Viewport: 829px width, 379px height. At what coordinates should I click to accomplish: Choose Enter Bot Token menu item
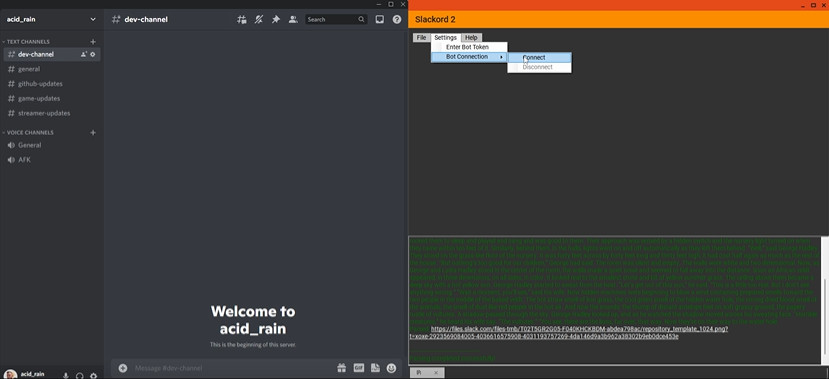coord(469,47)
